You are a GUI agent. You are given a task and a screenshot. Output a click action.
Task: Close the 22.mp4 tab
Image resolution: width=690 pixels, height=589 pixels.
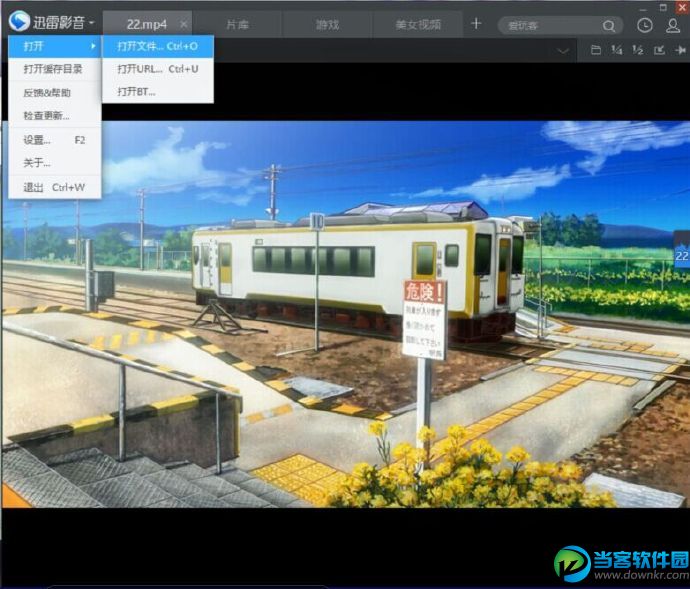183,24
